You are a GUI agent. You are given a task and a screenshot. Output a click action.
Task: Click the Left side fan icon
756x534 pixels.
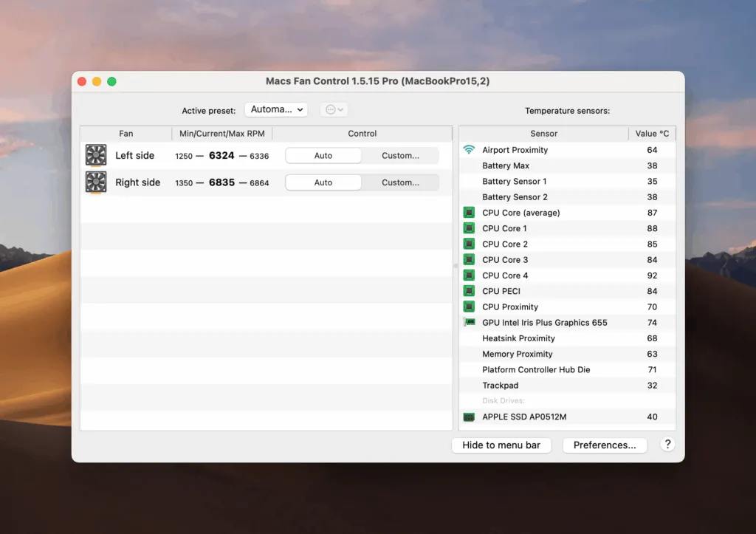(x=95, y=155)
